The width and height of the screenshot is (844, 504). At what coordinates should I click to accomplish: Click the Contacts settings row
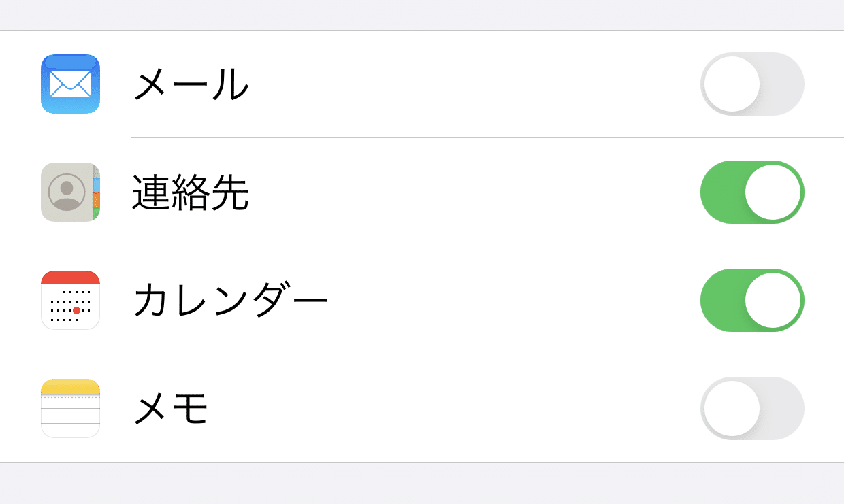(408, 192)
